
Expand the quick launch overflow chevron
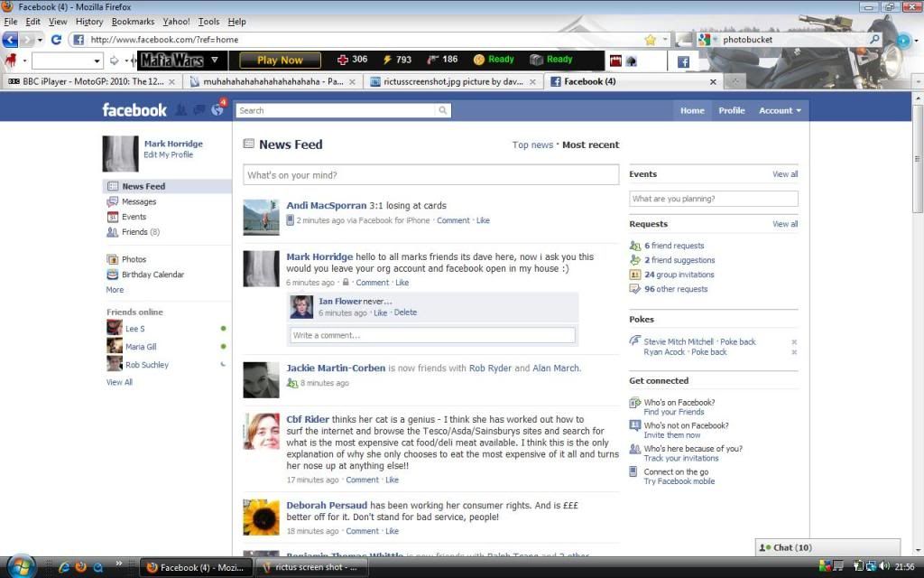pyautogui.click(x=118, y=564)
